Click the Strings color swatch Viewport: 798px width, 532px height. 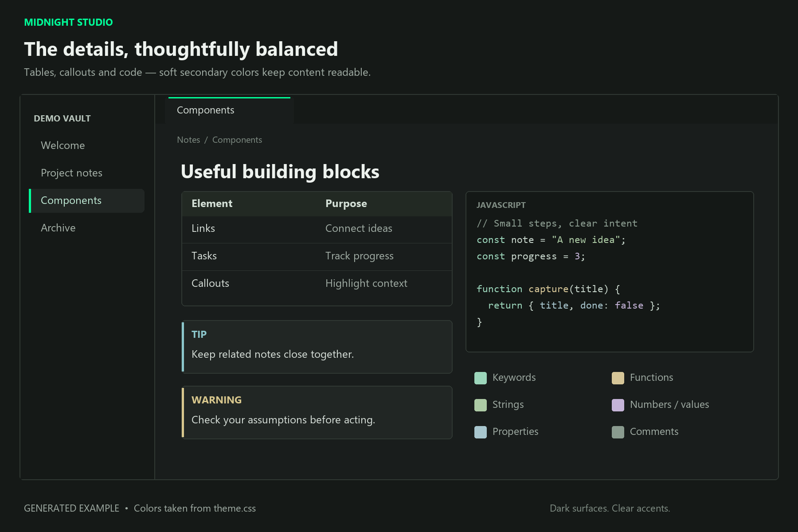(x=481, y=405)
